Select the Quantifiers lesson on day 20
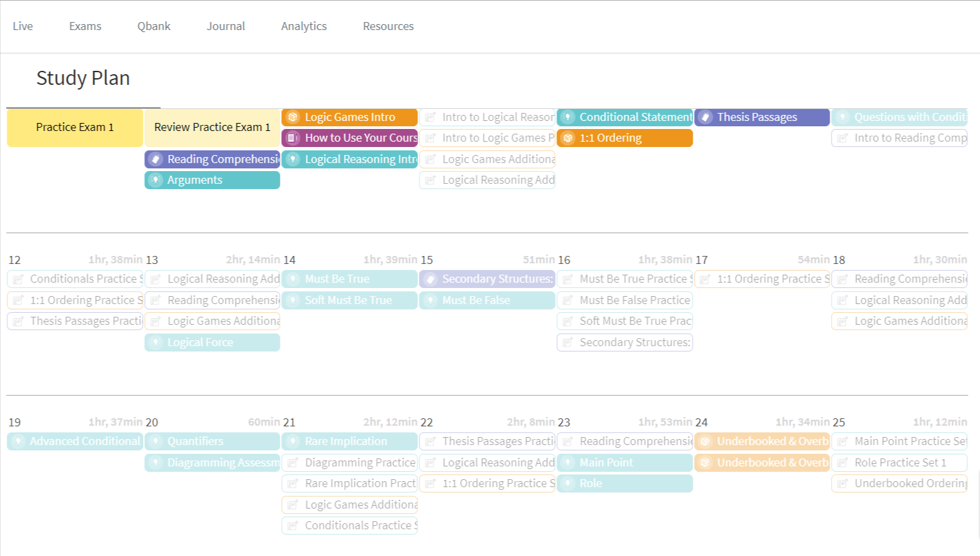The width and height of the screenshot is (980, 556). point(212,442)
